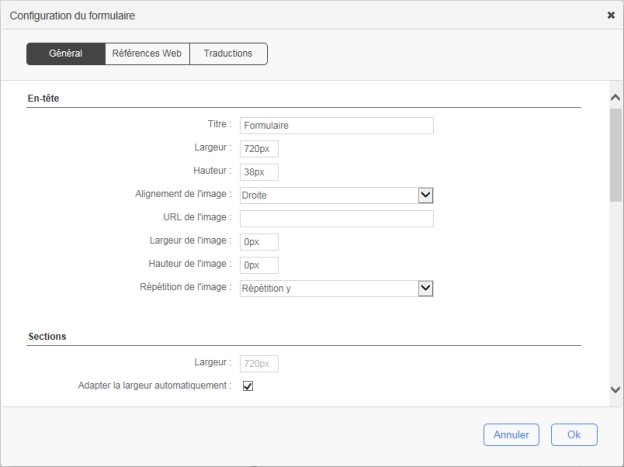Screen dimensions: 624x467
Task: Click the scrollbar up arrow
Action: point(615,98)
